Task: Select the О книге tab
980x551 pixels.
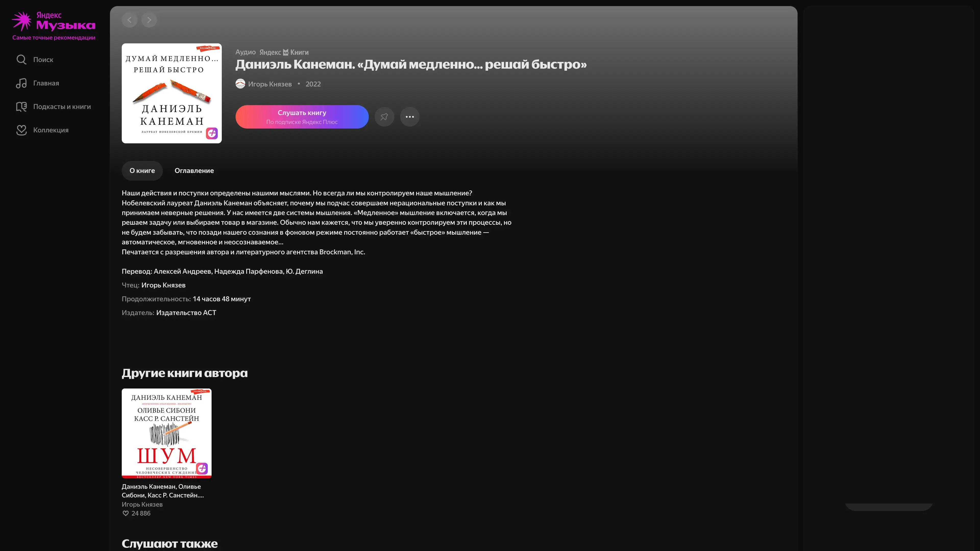Action: point(142,171)
